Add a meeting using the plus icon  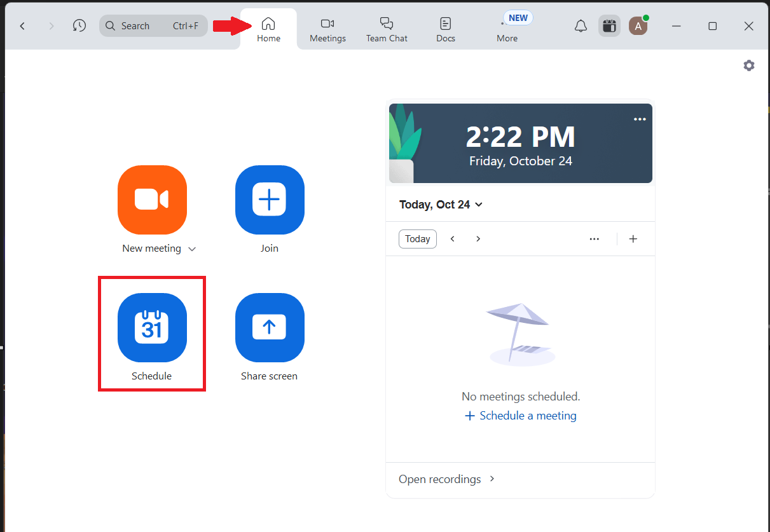click(x=633, y=238)
